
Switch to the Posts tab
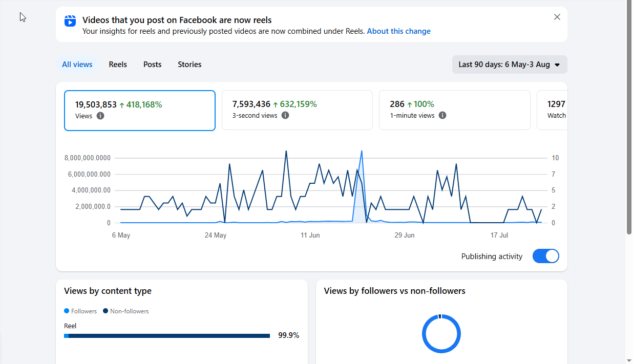coord(153,65)
